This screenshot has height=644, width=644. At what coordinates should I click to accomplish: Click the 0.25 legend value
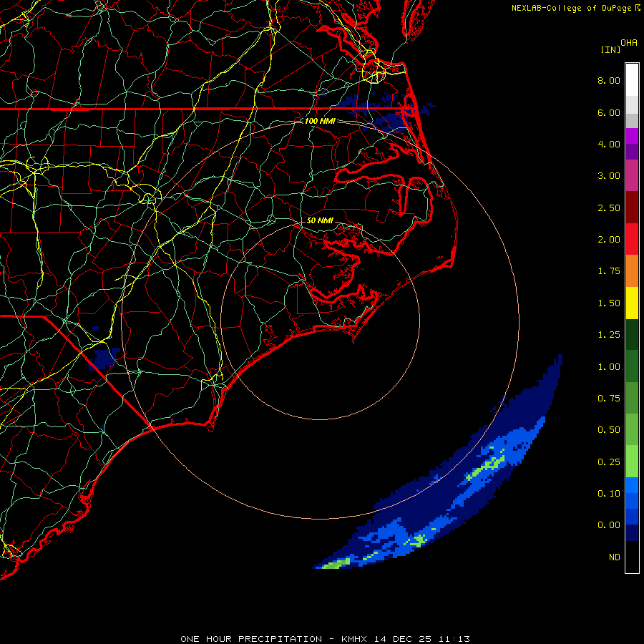[x=609, y=462]
